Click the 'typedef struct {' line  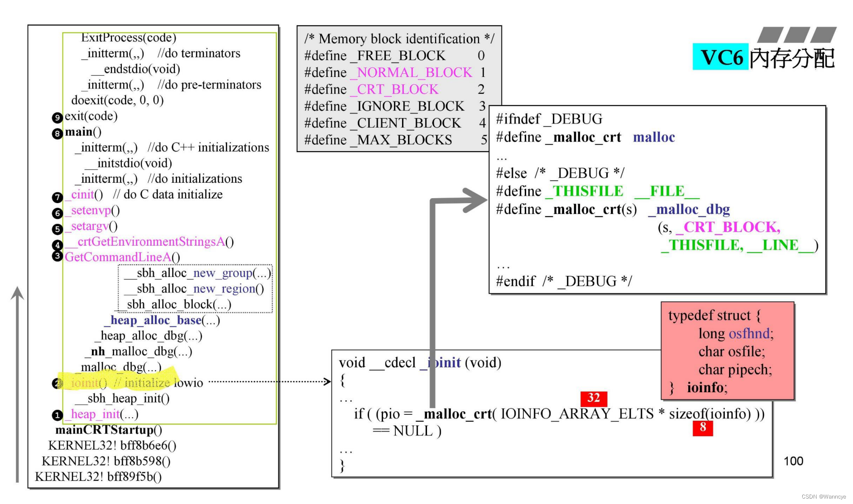click(714, 315)
